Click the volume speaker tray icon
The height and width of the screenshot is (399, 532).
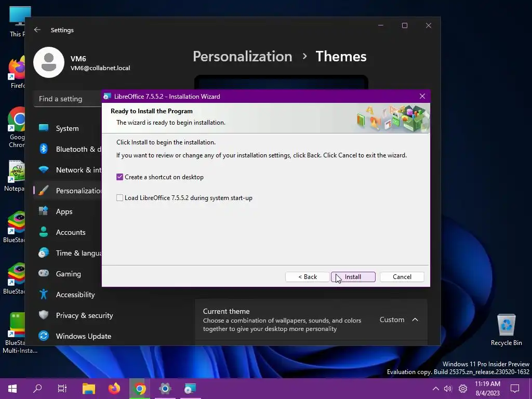[x=448, y=389]
